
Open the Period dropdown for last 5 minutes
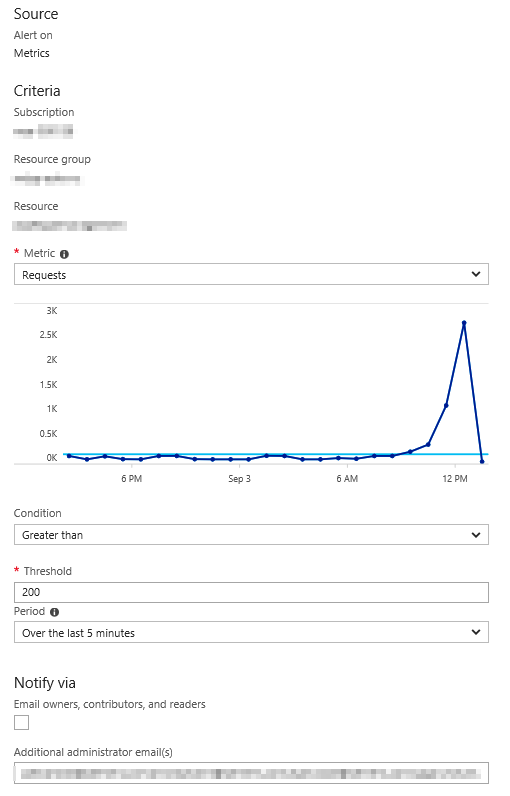pos(251,633)
